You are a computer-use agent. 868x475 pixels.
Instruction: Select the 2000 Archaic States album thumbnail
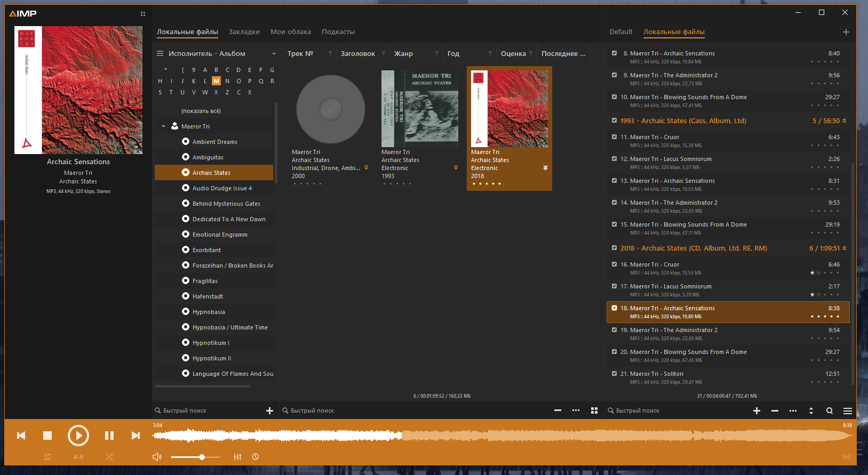tap(331, 109)
